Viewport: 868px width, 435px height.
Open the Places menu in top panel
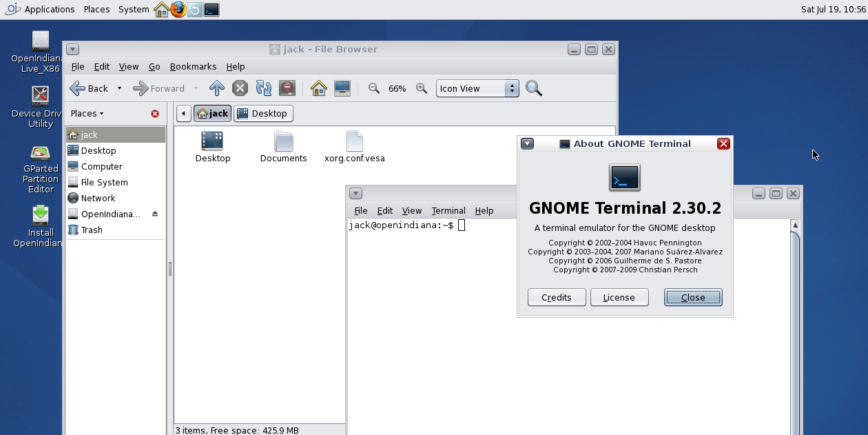click(x=96, y=10)
